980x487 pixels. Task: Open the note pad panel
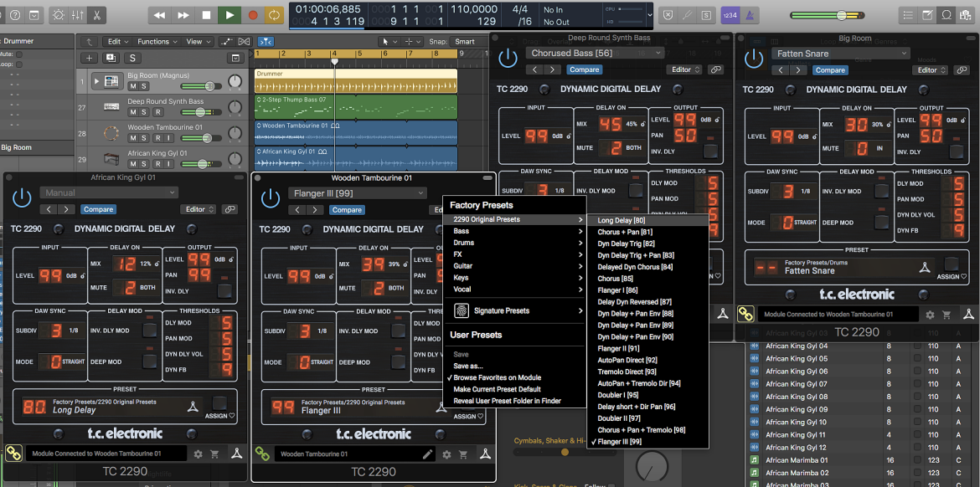coord(928,14)
